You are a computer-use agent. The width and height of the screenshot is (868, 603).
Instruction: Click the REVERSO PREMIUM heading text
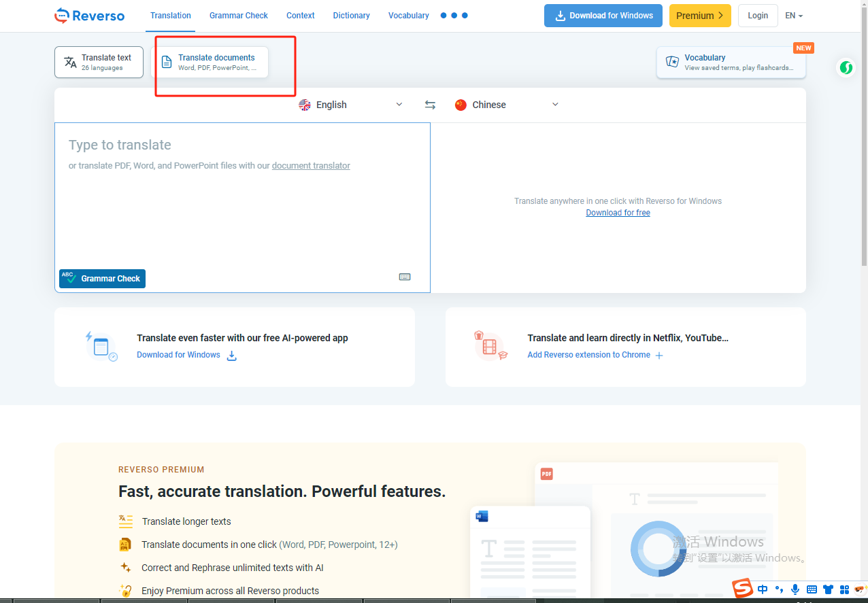(161, 470)
